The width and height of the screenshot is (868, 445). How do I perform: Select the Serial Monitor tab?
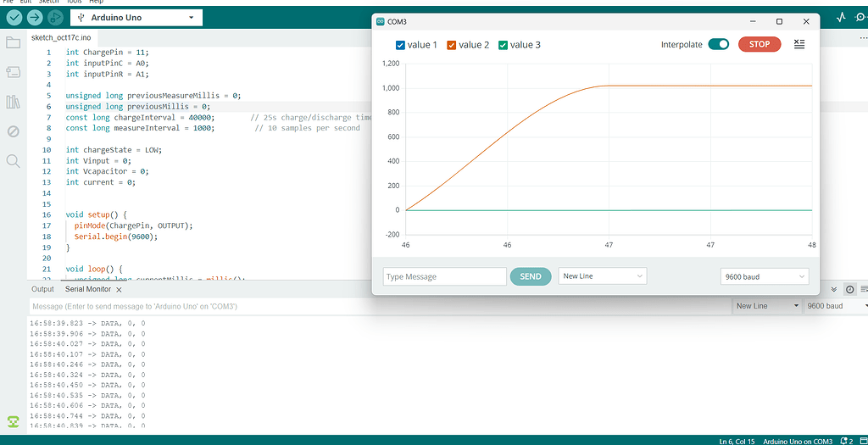(88, 289)
